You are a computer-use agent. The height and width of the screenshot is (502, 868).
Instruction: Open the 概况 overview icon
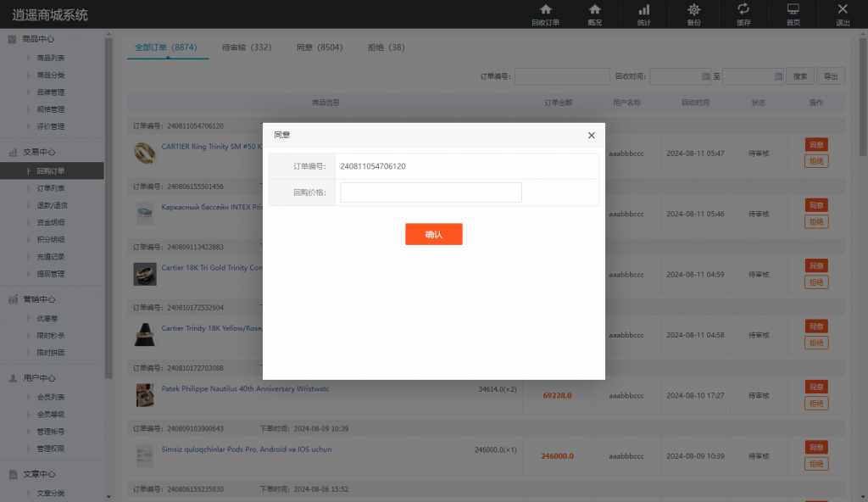pos(594,14)
